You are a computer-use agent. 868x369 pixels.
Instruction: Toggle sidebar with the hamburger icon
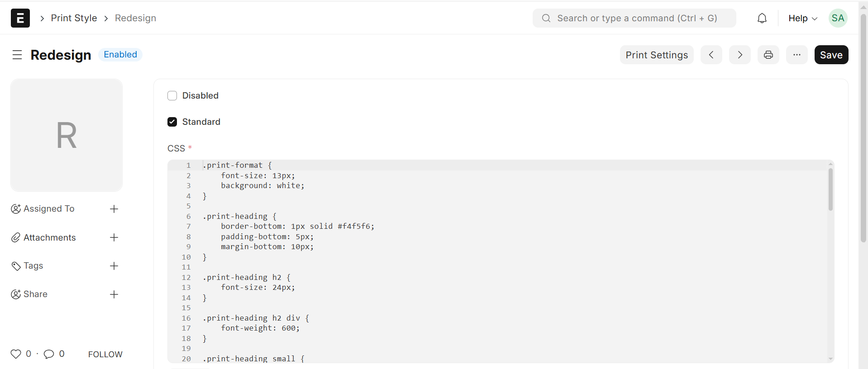(17, 55)
